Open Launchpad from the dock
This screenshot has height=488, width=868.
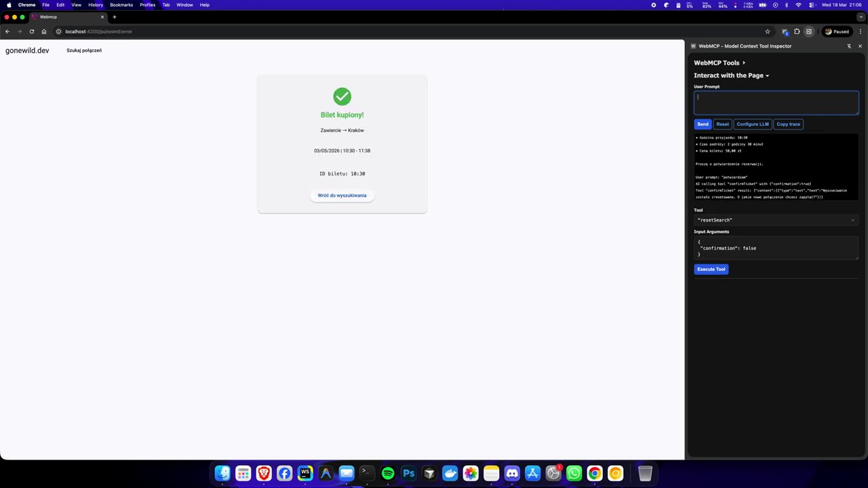243,473
